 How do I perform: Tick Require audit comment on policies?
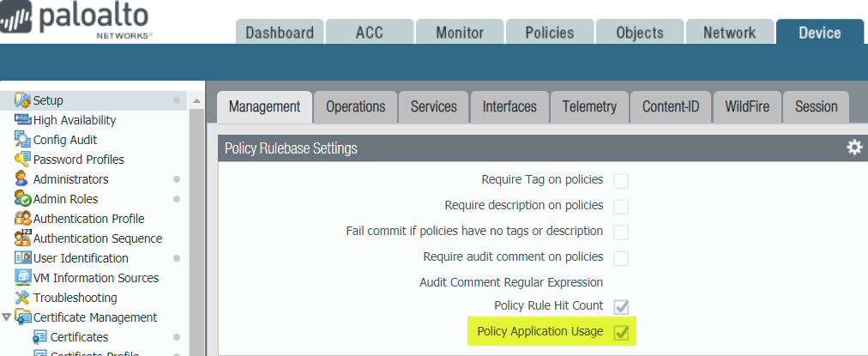click(x=621, y=257)
